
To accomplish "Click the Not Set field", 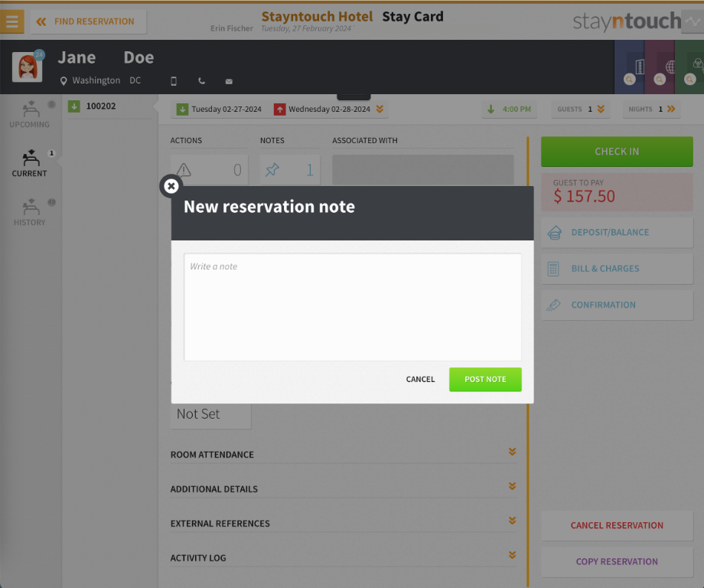I will (x=210, y=415).
